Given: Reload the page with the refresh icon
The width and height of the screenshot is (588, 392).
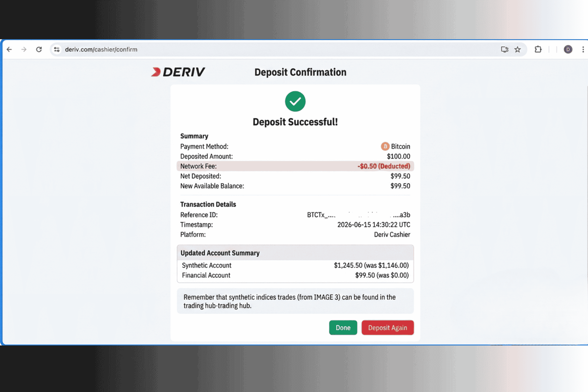Looking at the screenshot, I should 39,49.
